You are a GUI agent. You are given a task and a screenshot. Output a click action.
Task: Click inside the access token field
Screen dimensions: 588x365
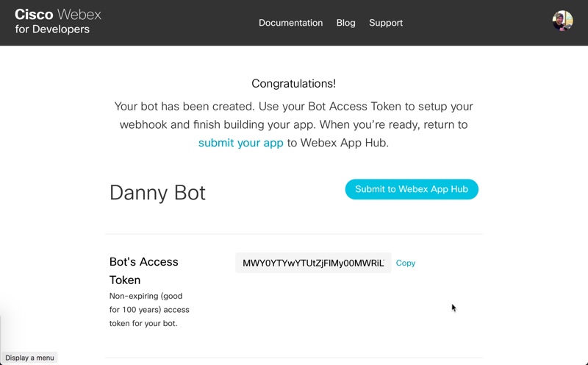[313, 263]
